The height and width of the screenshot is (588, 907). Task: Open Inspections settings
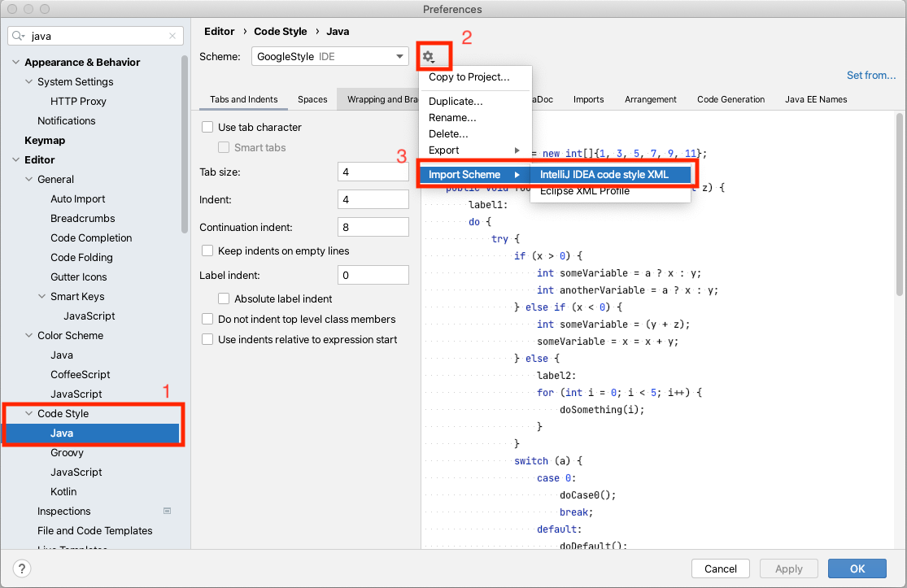pyautogui.click(x=63, y=511)
